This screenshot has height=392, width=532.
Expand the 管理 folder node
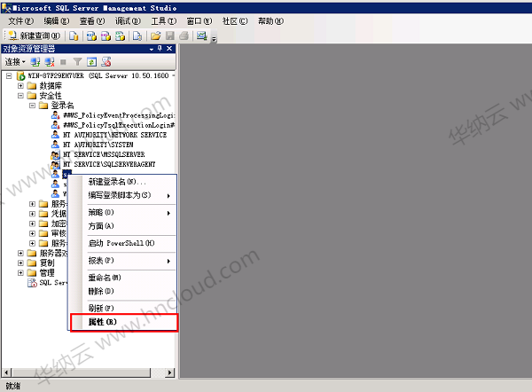[20, 272]
